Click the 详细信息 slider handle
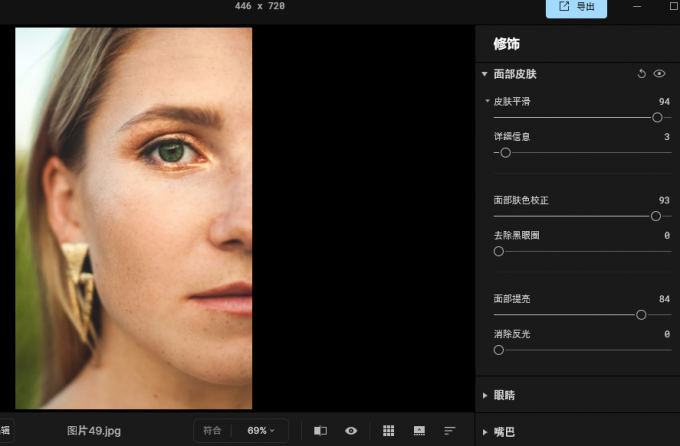The image size is (680, 446). (x=505, y=153)
